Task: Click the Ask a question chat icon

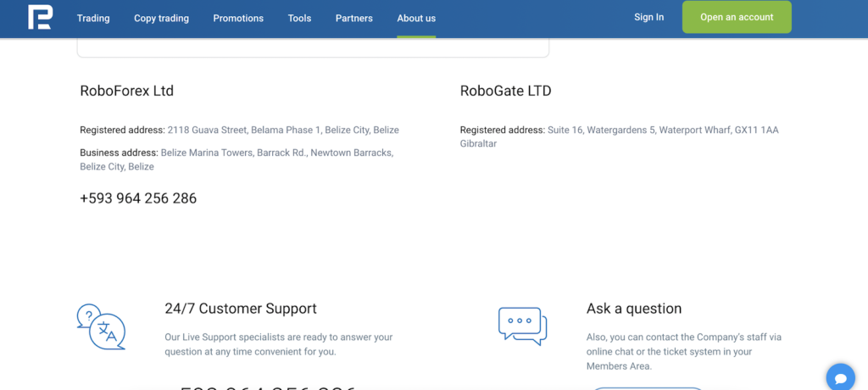Action: pyautogui.click(x=522, y=326)
